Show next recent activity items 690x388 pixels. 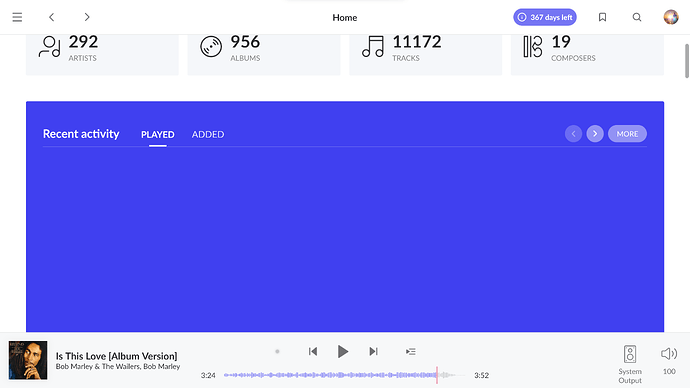click(x=595, y=134)
